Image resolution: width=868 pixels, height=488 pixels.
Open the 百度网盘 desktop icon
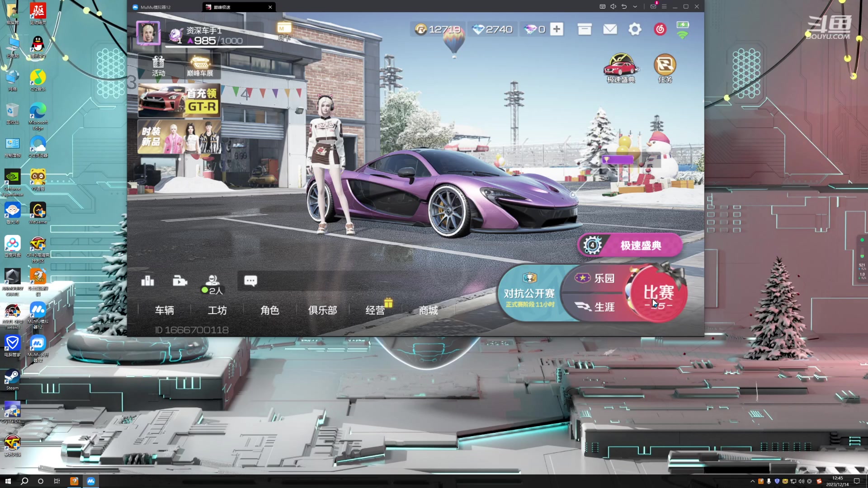[12, 246]
